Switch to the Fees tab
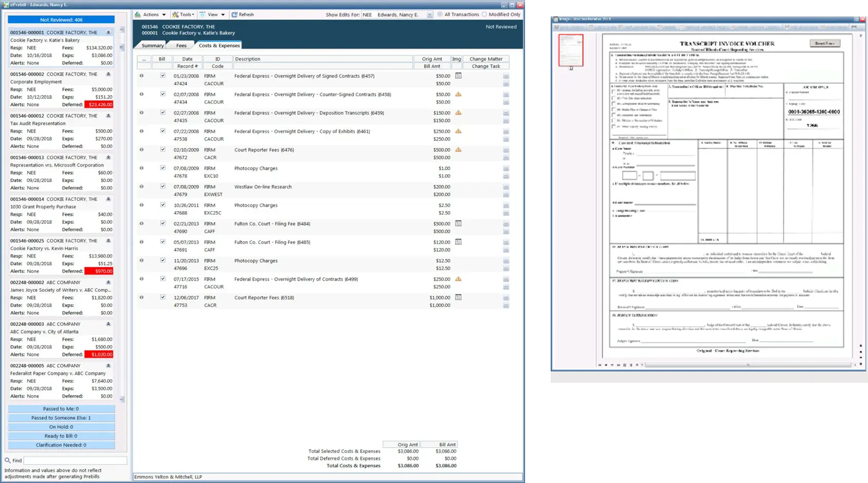868x483 pixels. (180, 45)
